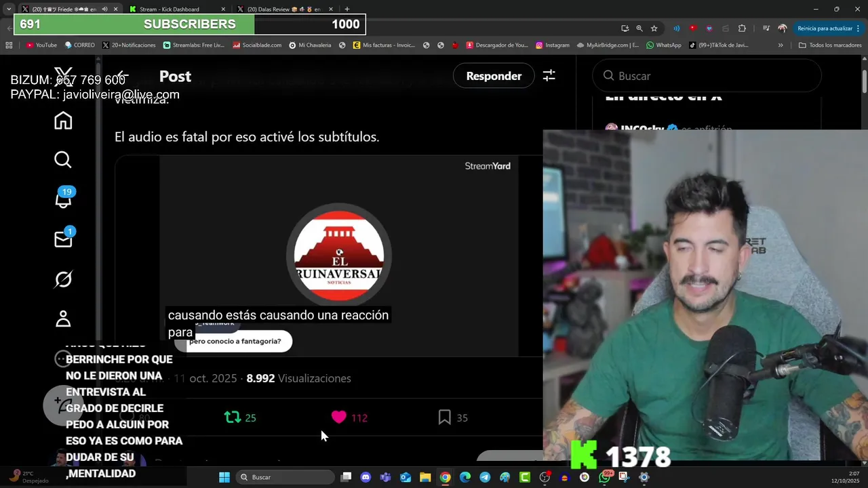Click the taskbar Buscar search box

[x=285, y=477]
